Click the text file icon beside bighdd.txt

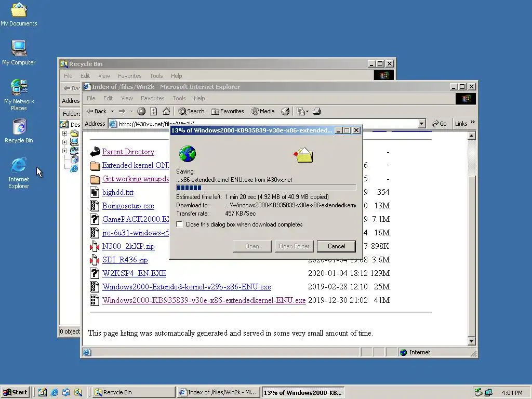[x=95, y=192]
